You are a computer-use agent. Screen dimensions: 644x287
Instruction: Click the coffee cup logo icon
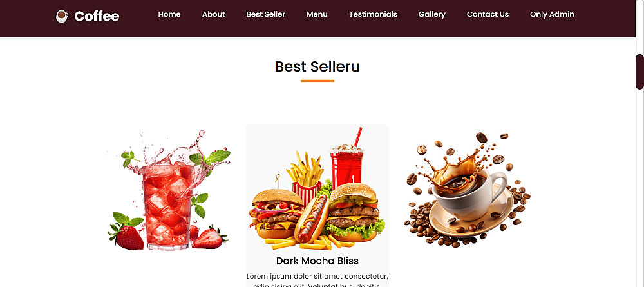coord(62,16)
